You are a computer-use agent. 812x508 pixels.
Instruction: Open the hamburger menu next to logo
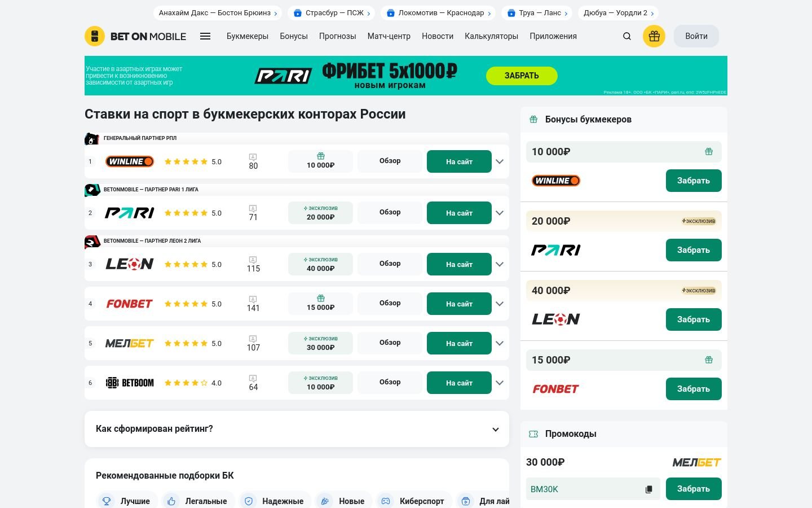click(205, 36)
